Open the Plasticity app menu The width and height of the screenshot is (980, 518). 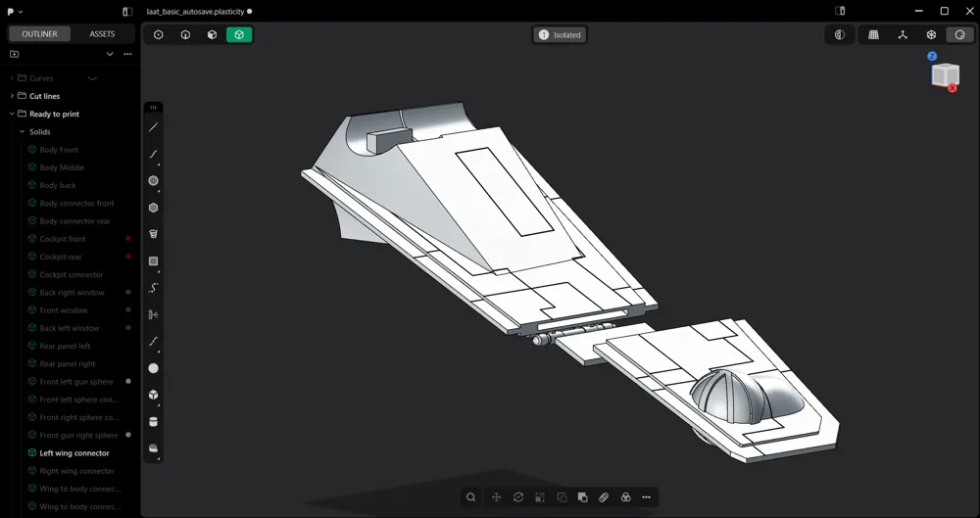15,11
